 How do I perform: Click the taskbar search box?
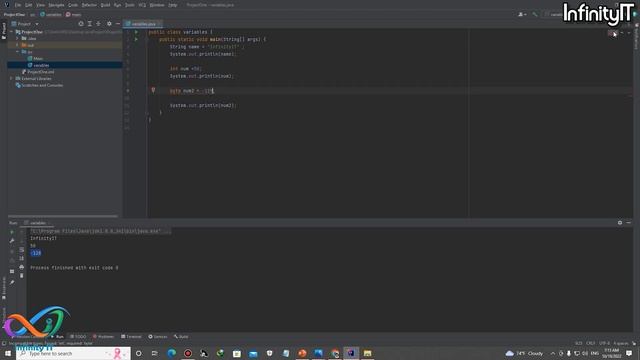coord(73,353)
